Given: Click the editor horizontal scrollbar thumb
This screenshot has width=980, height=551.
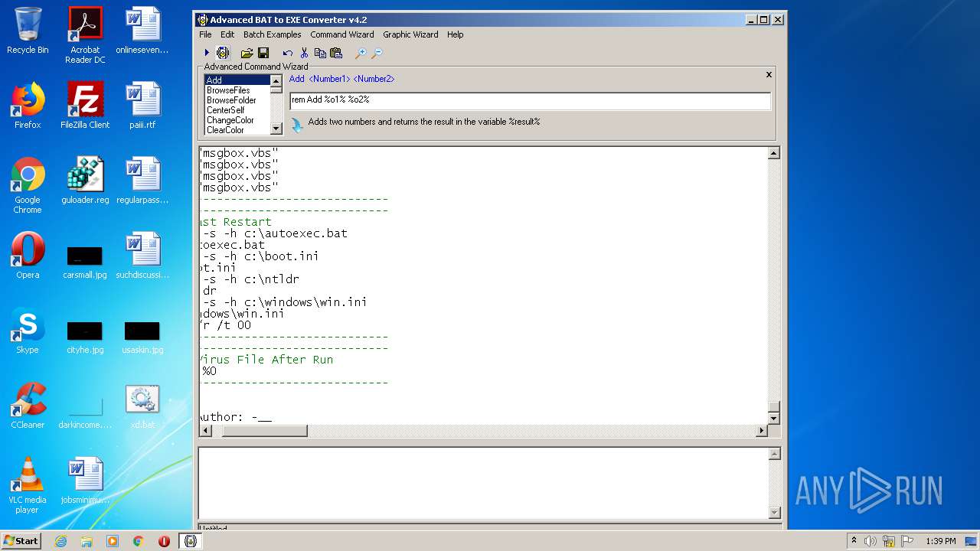Looking at the screenshot, I should [264, 431].
